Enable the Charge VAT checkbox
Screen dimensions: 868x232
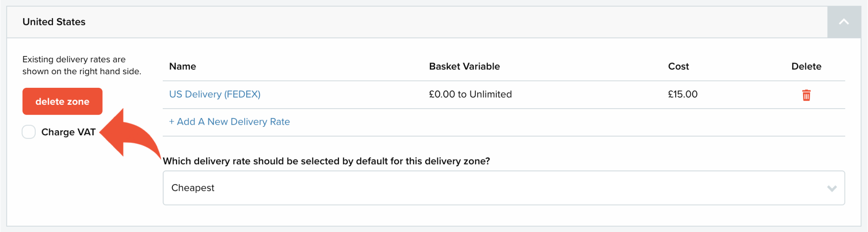click(x=29, y=132)
